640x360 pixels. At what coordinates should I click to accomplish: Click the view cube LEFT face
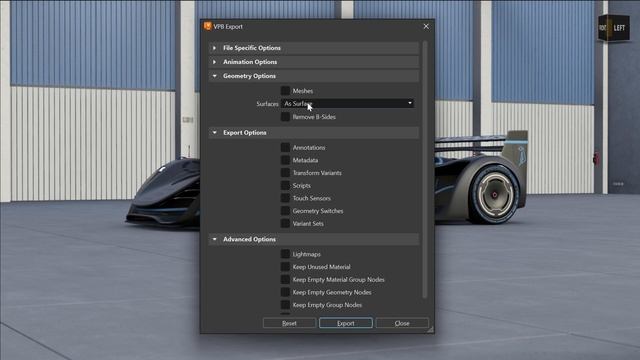[619, 28]
